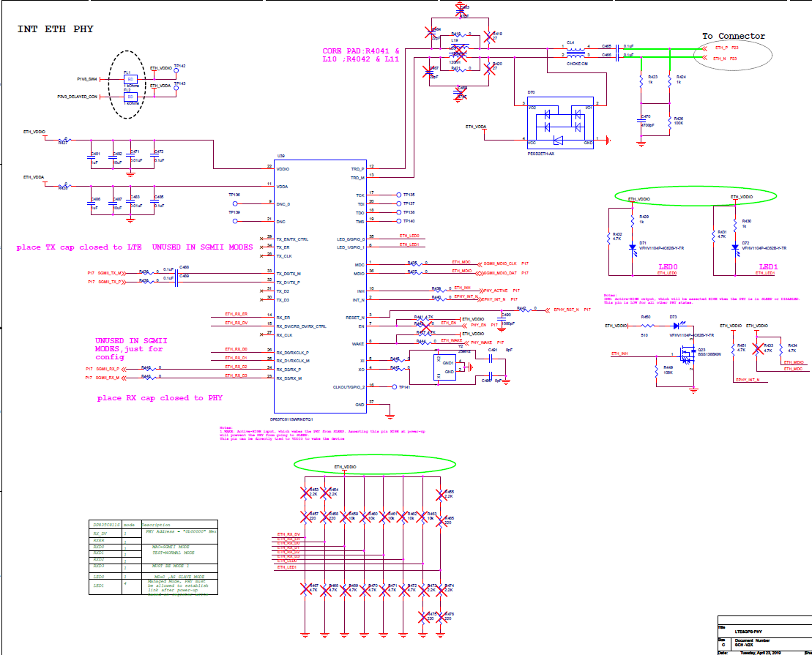Click the TP140 test point circle
812x655 pixels.
[x=399, y=221]
